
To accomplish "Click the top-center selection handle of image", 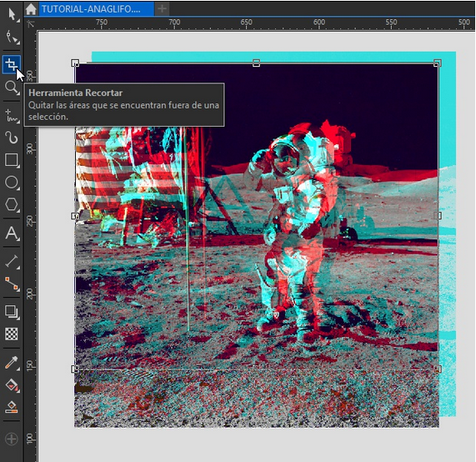I will [x=256, y=63].
